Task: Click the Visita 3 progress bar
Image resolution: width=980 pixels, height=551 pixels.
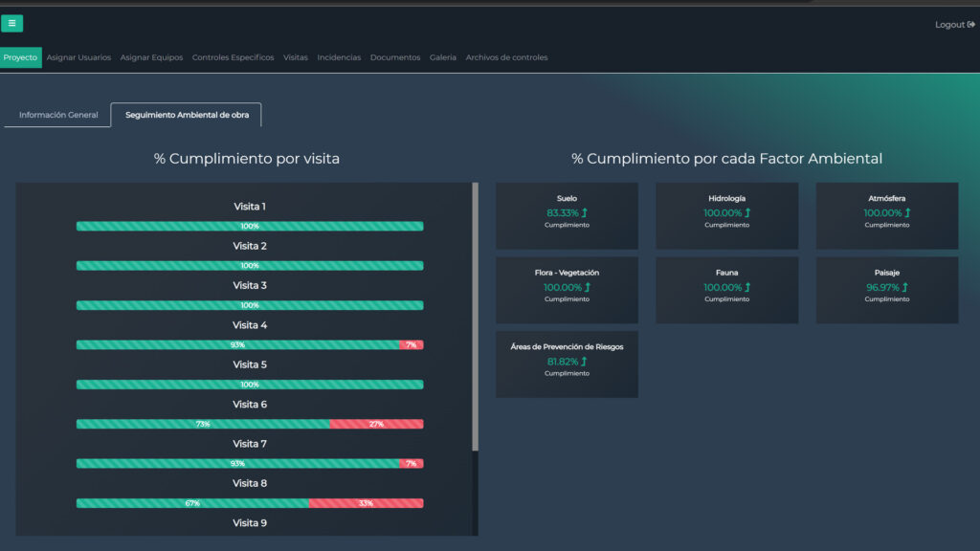Action: (x=250, y=305)
